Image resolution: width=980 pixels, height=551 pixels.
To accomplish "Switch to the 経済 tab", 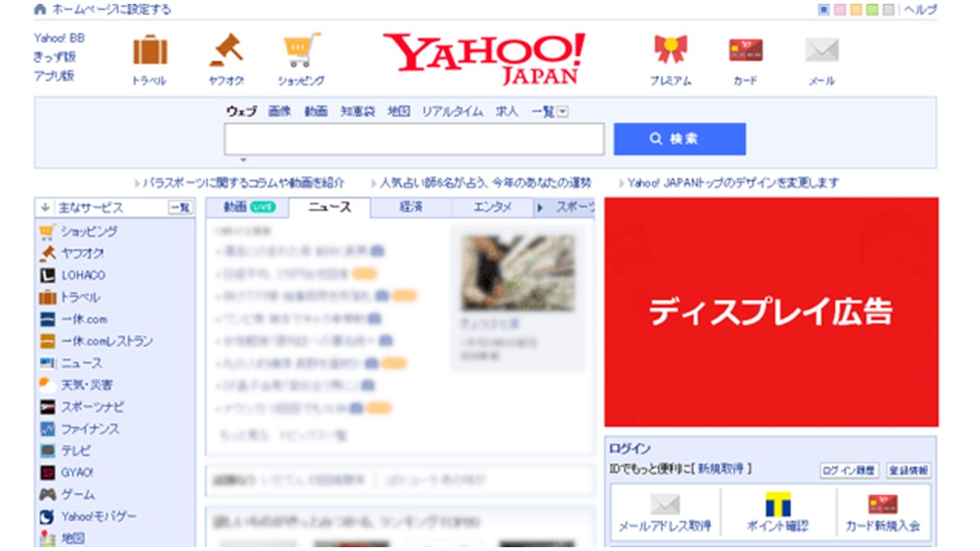I will [x=411, y=207].
